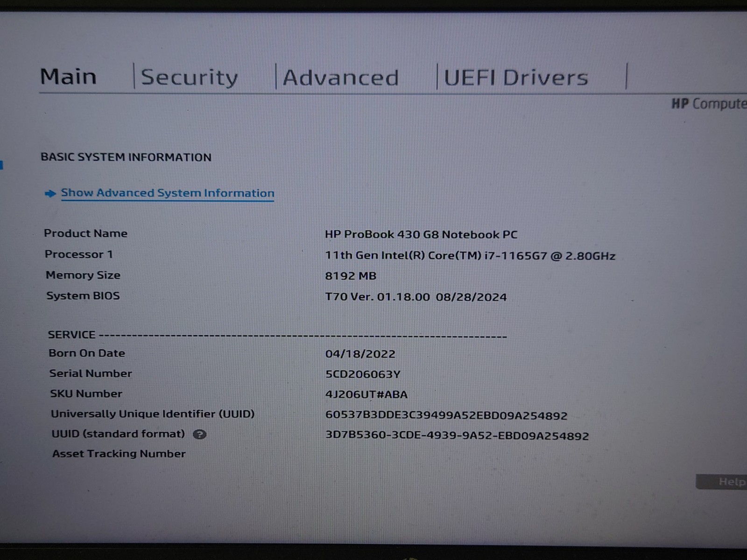The width and height of the screenshot is (747, 560).
Task: Click the blue arrow beside Show Advanced
Action: [50, 194]
